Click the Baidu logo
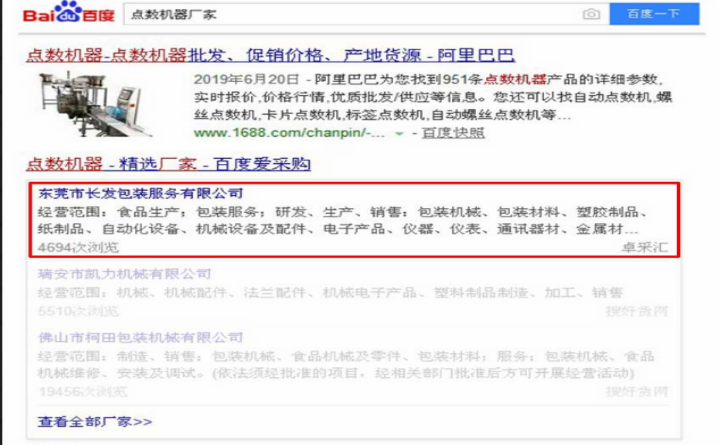The image size is (720, 445). pyautogui.click(x=69, y=12)
